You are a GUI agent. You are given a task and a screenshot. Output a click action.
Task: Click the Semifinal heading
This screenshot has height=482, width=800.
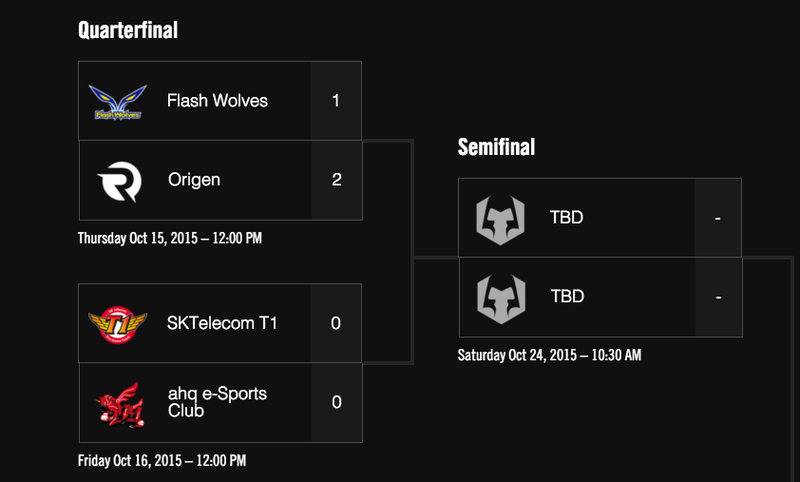[496, 147]
